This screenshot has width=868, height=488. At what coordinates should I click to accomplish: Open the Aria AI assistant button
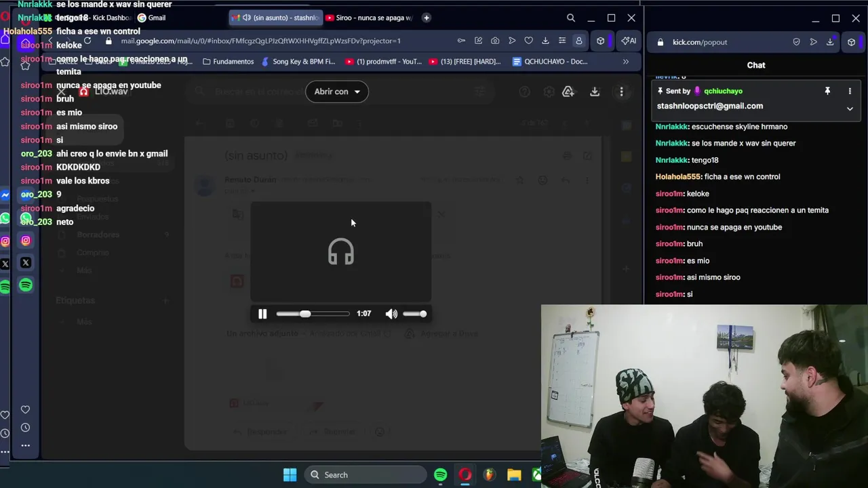point(629,41)
